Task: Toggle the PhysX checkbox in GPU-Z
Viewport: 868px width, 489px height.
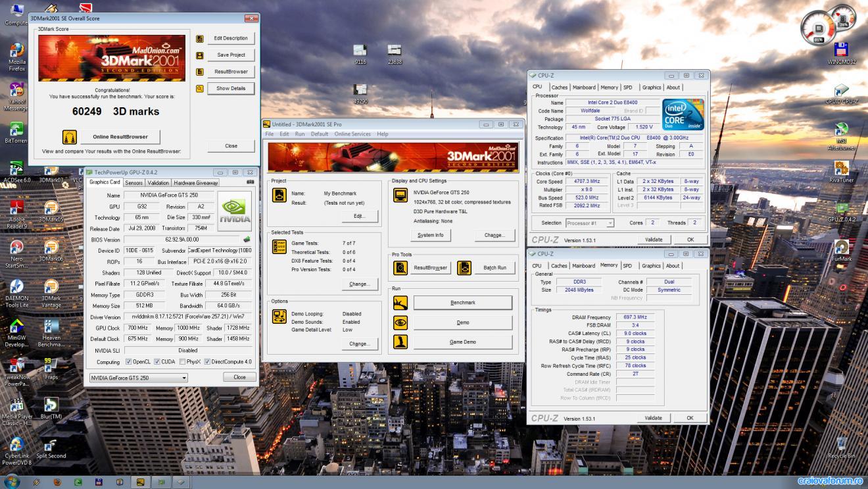Action: pyautogui.click(x=182, y=361)
